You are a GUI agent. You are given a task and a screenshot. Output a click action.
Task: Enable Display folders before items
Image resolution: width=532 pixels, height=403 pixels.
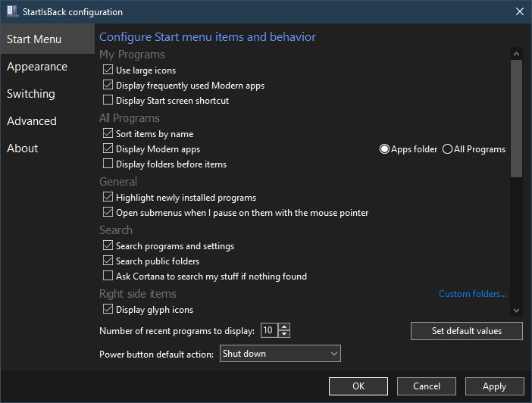pos(108,164)
